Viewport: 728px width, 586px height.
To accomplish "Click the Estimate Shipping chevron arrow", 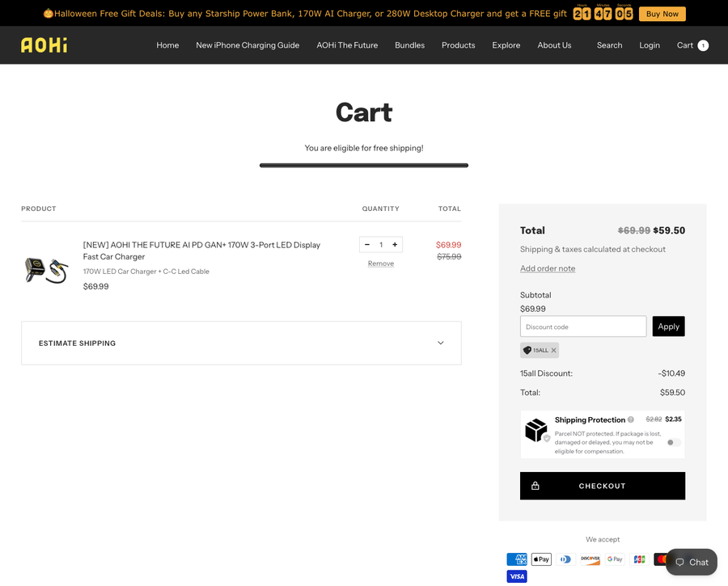I will click(441, 343).
